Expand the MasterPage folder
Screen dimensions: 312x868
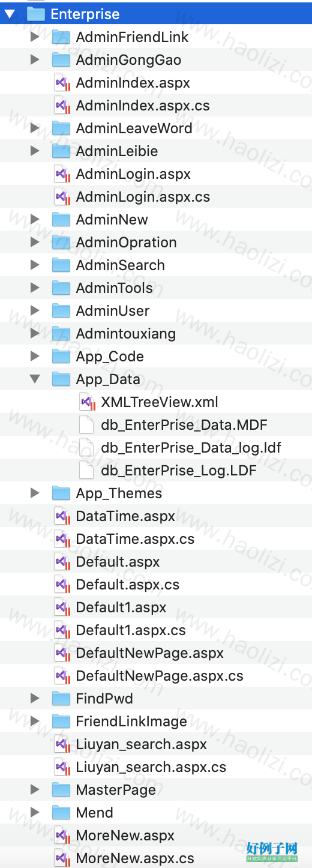coord(35,790)
